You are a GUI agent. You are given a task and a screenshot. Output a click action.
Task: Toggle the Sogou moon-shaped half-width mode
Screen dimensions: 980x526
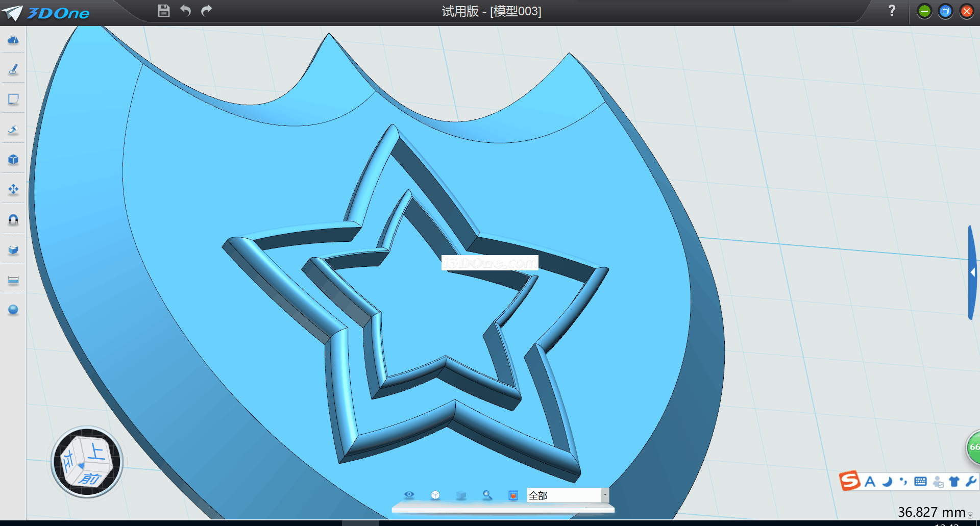pos(887,482)
